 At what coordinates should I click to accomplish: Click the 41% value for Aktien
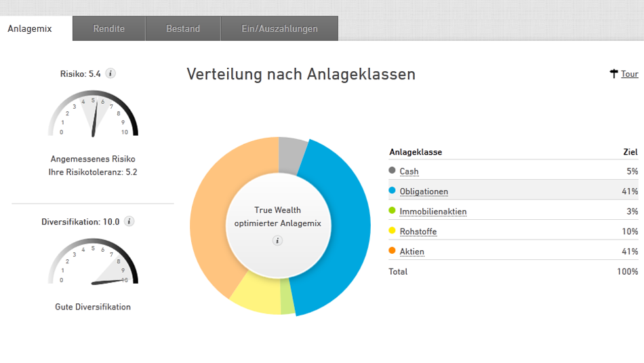630,252
